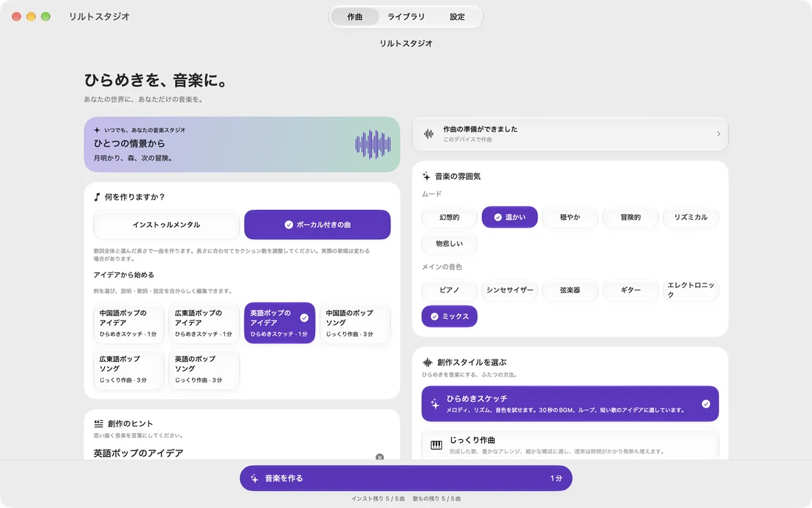Click sparkle icon beside 音楽の雰囲気
Viewport: 812px width, 508px height.
coord(426,176)
